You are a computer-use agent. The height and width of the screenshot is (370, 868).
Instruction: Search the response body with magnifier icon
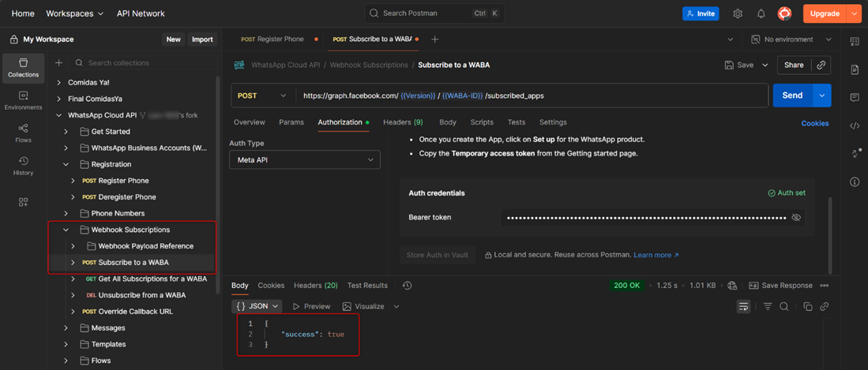click(x=784, y=307)
